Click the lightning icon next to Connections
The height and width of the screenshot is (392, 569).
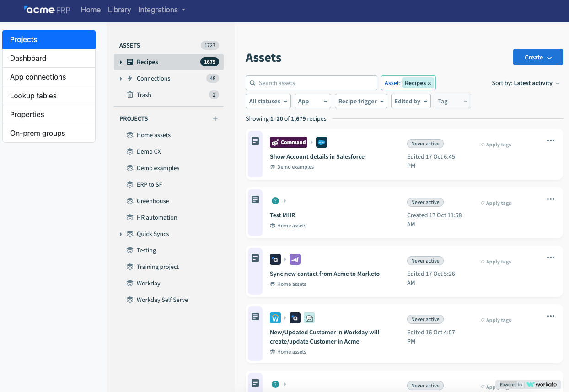click(x=130, y=78)
